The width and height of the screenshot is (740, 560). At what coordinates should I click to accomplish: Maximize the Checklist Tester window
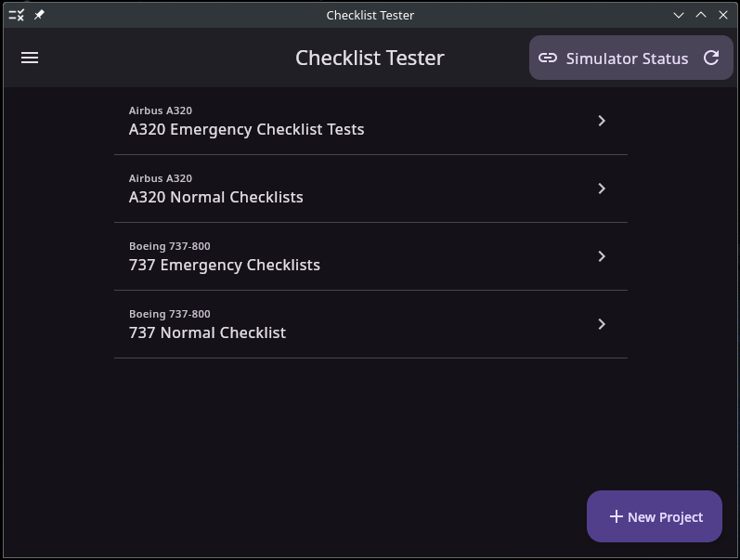701,15
